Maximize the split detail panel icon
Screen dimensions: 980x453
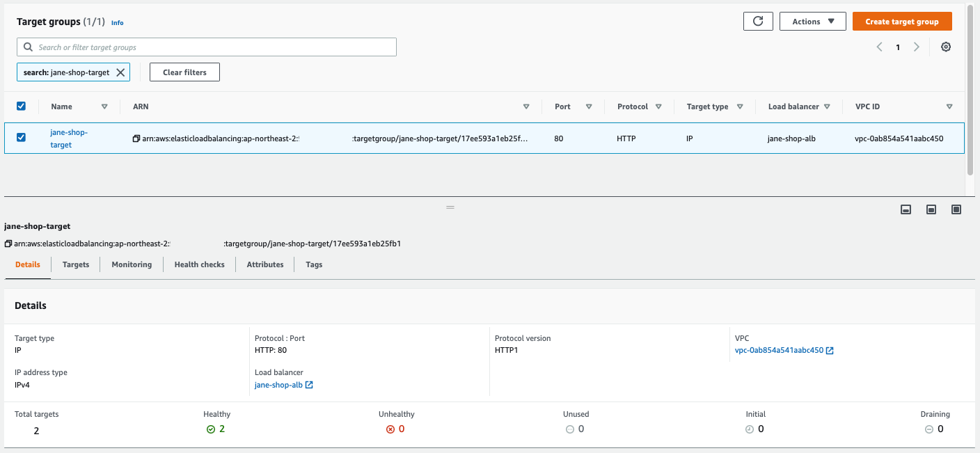tap(956, 209)
